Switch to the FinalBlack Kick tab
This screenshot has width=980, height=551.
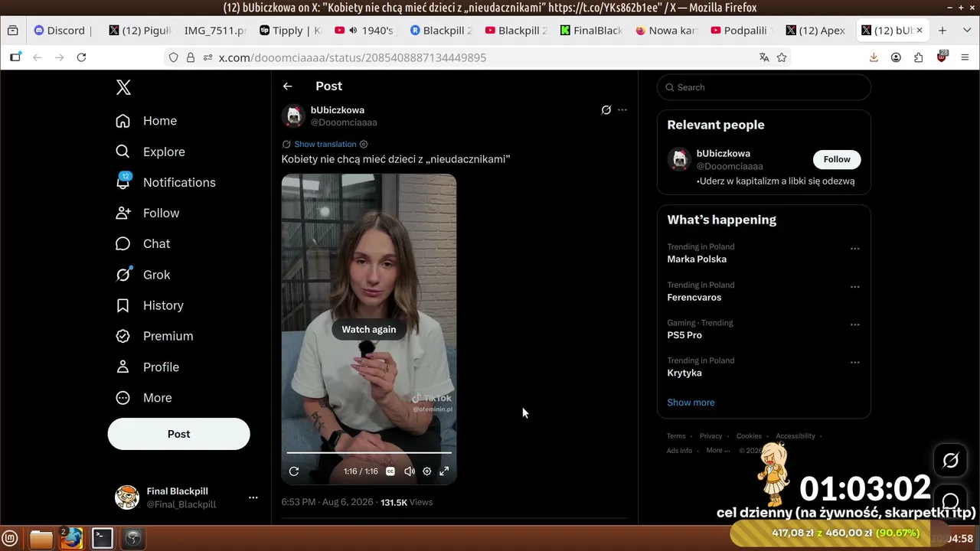pos(591,31)
